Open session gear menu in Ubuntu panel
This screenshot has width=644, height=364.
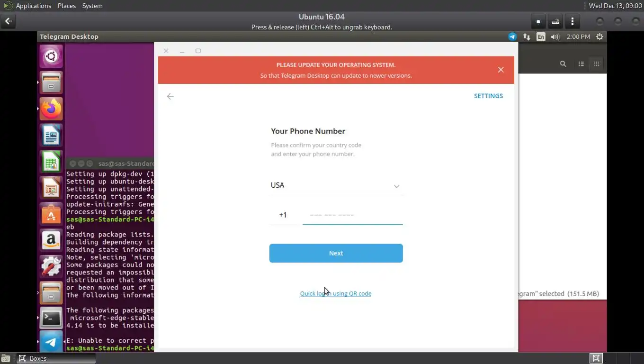click(599, 36)
